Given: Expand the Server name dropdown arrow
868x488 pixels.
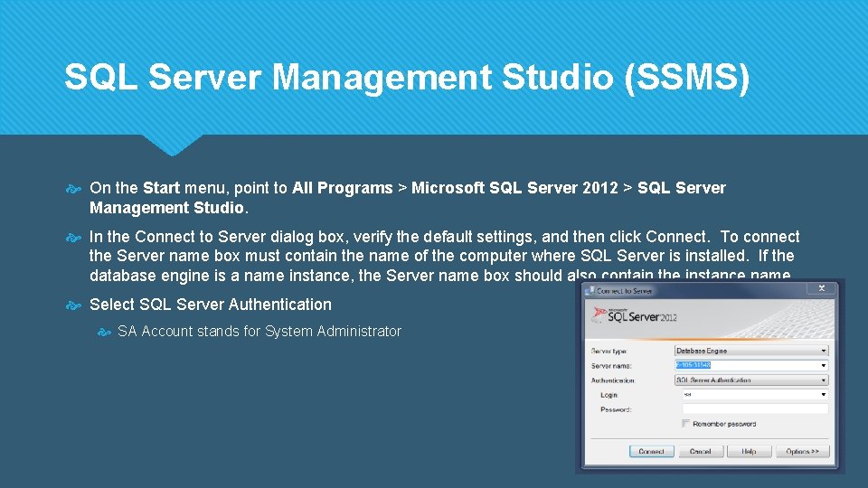Looking at the screenshot, I should [823, 366].
